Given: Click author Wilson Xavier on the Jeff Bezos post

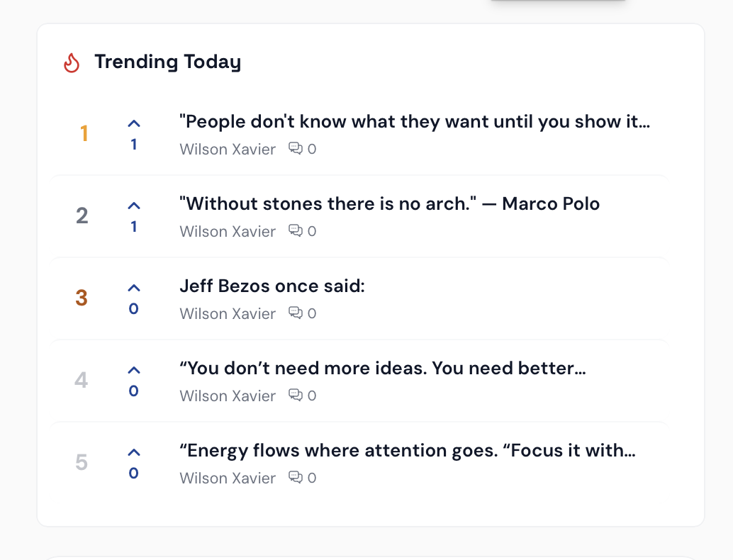Looking at the screenshot, I should [228, 313].
